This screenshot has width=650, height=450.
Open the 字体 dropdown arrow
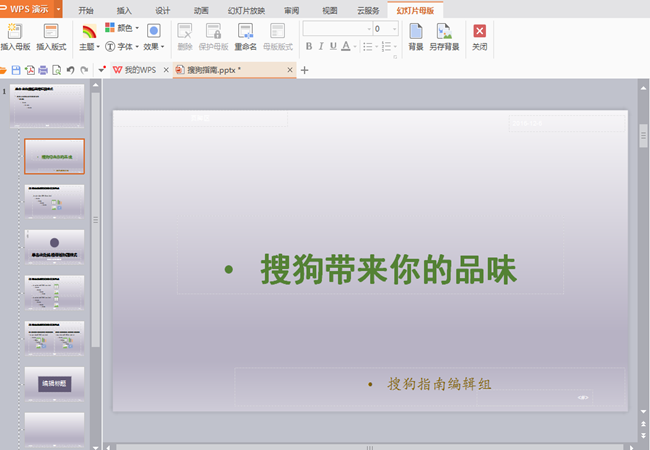(137, 47)
